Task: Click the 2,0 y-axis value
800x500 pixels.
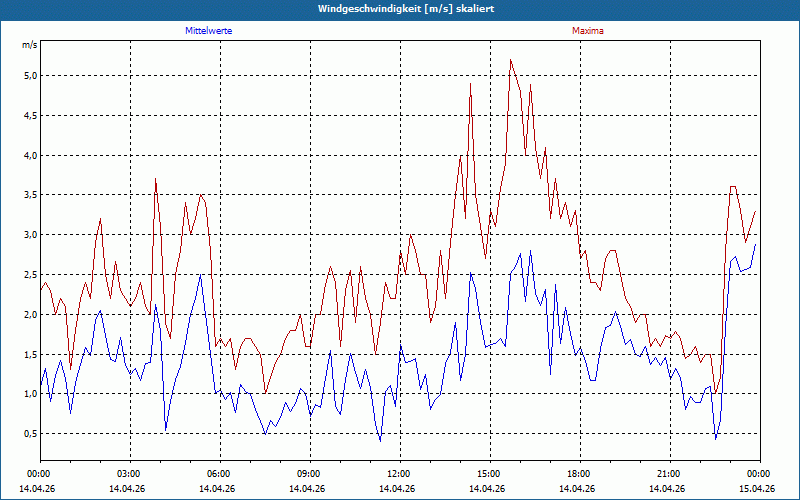Action: 31,314
